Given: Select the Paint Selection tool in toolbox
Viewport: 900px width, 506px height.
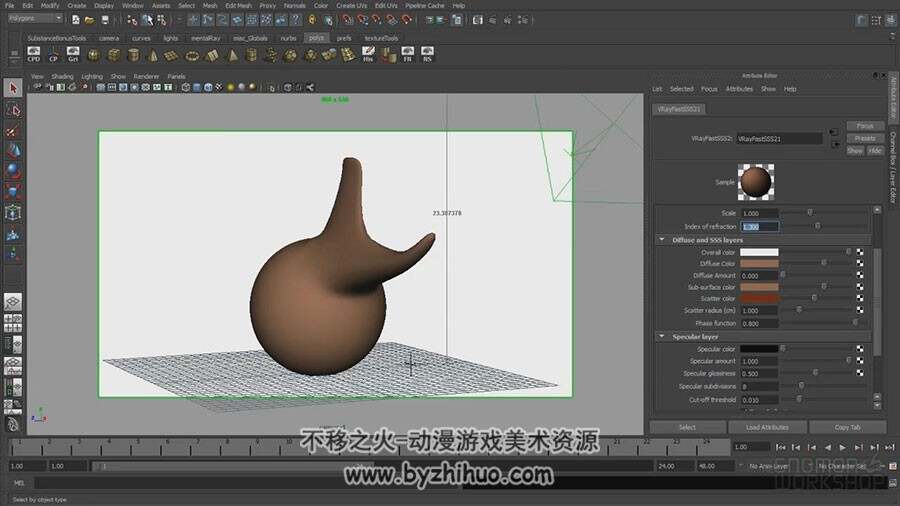Looking at the screenshot, I should click(13, 131).
